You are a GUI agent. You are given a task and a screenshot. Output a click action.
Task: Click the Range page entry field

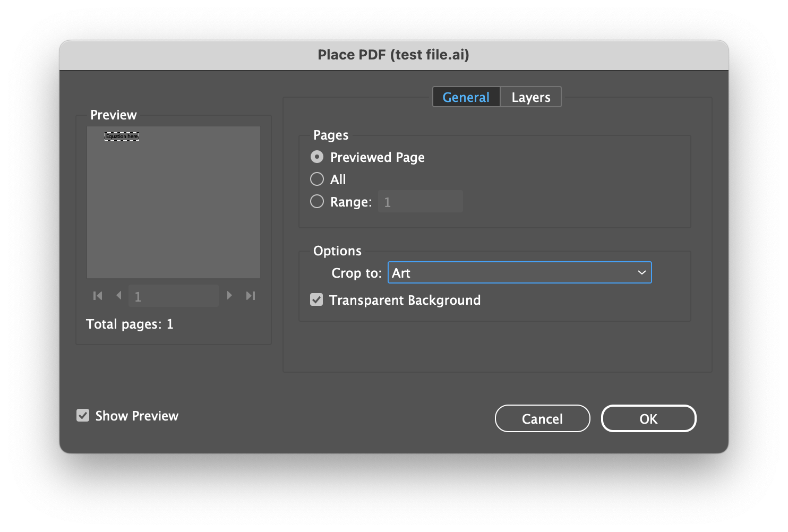420,201
